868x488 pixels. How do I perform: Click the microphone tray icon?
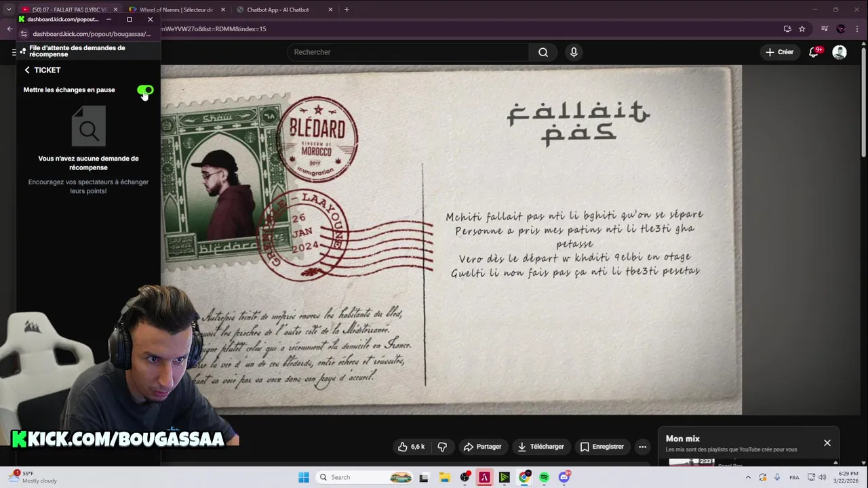(777, 477)
